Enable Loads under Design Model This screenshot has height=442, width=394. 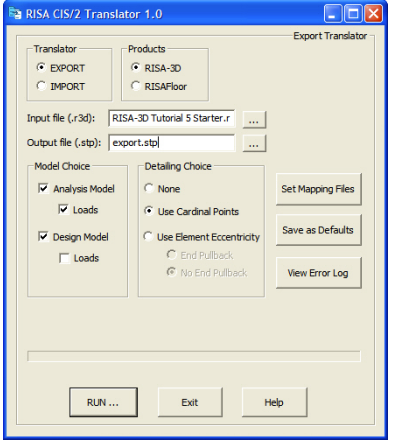click(x=64, y=258)
